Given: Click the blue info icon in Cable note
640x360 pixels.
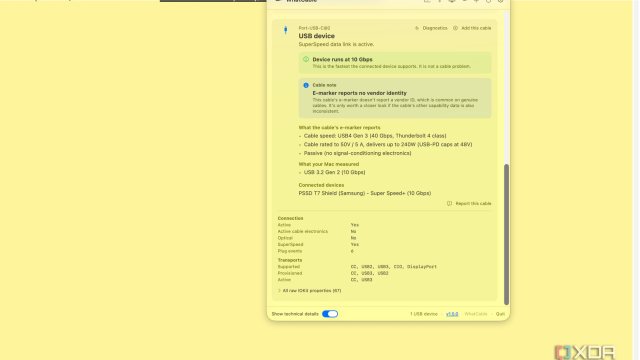Looking at the screenshot, I should pyautogui.click(x=306, y=85).
